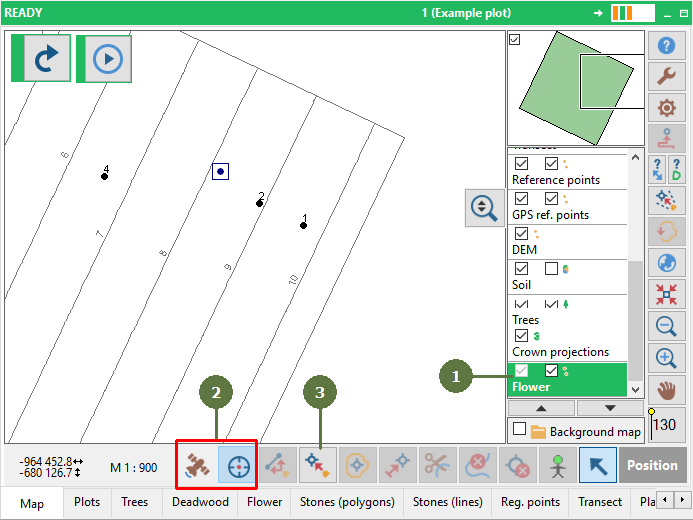Screen dimensions: 693x520
Task: Open the help question mark button
Action: pos(666,46)
